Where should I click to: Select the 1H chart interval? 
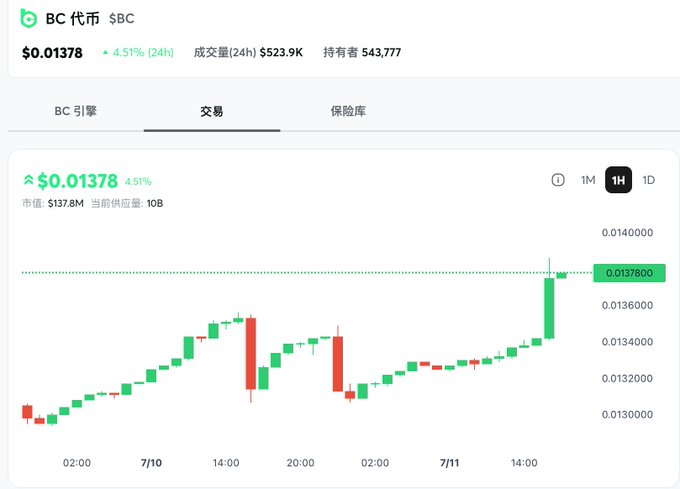[618, 180]
